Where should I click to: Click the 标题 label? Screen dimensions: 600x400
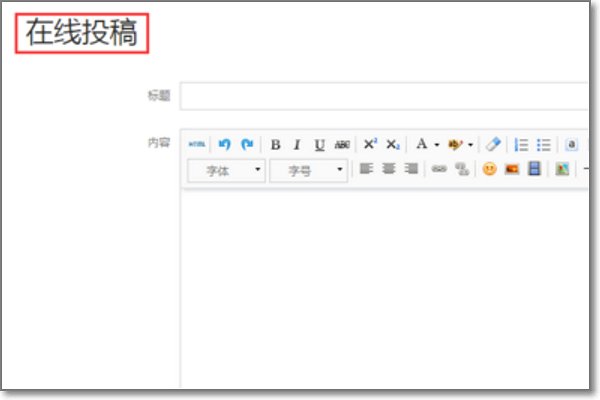point(159,96)
